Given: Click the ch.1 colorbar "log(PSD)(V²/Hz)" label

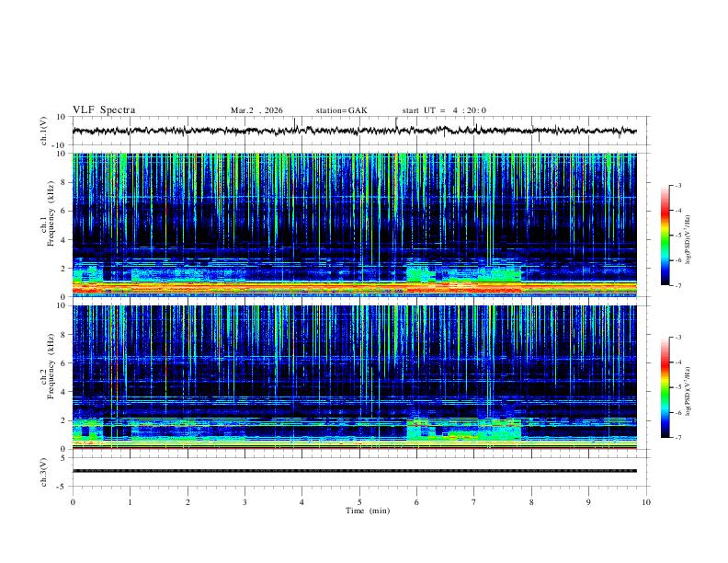Looking at the screenshot, I should [688, 239].
